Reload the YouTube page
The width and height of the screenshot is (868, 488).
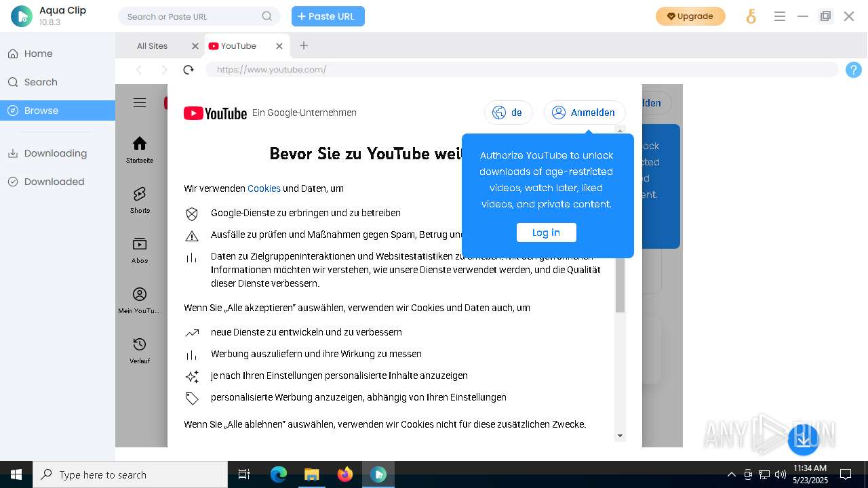(189, 69)
